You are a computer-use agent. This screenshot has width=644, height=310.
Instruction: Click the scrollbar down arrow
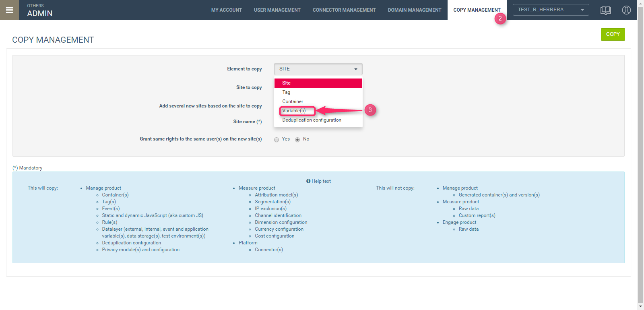[x=640, y=306]
